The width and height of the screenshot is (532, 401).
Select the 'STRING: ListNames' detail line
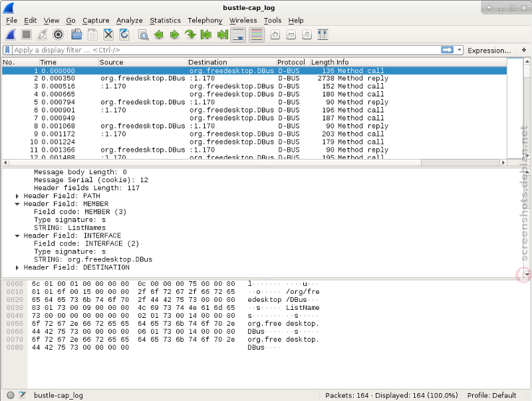(x=70, y=228)
